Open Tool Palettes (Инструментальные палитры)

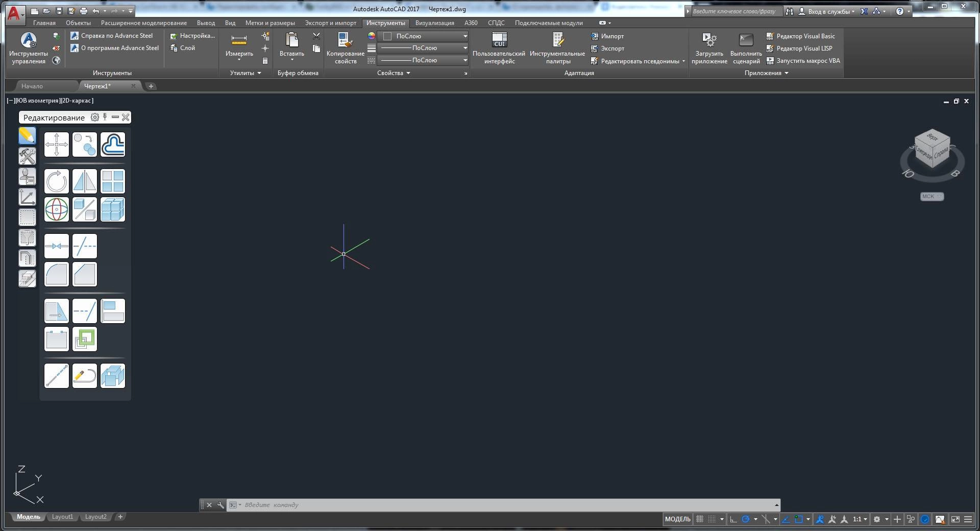(x=557, y=48)
